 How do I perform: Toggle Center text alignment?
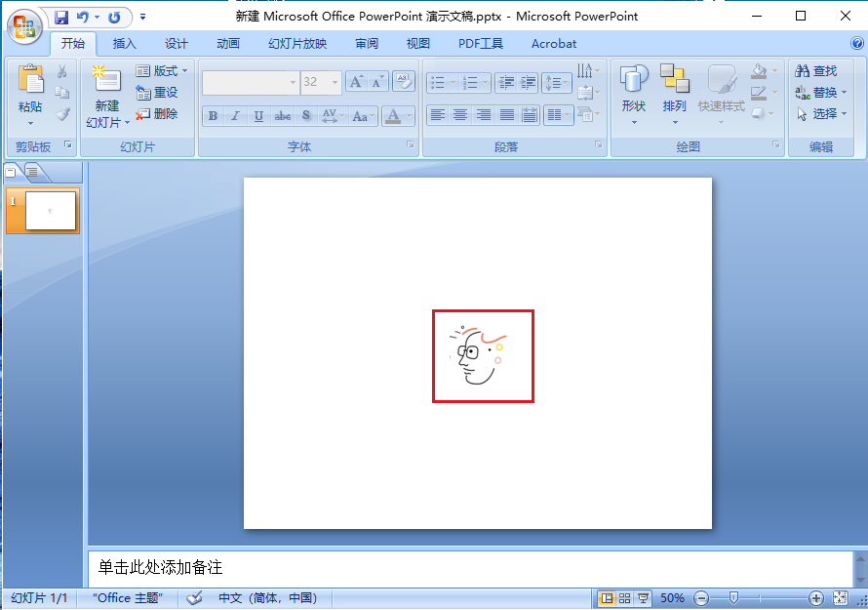click(460, 115)
